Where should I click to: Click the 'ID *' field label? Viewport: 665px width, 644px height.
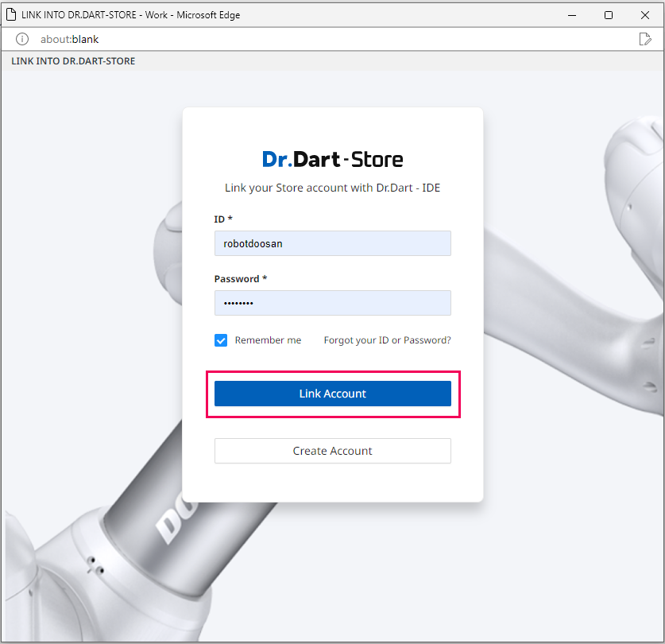coord(223,219)
